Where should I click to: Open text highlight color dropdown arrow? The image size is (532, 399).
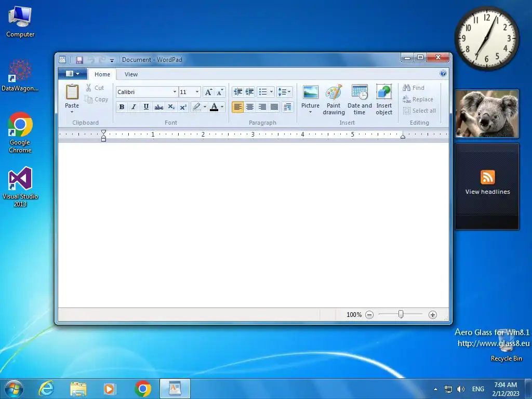[205, 107]
